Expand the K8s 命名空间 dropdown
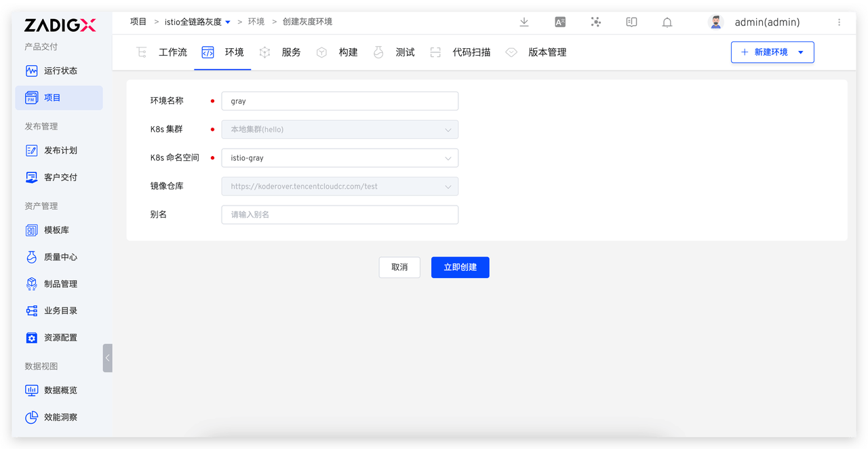The height and width of the screenshot is (449, 868). (x=340, y=158)
